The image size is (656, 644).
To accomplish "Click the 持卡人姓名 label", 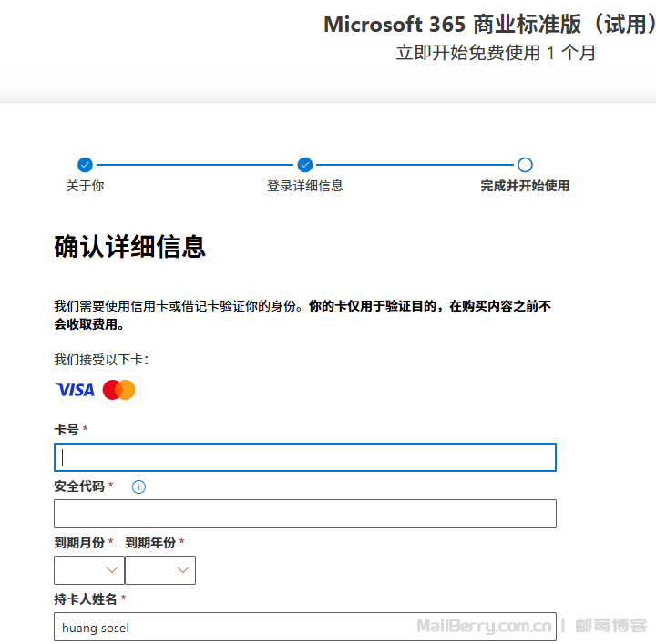I will point(86,599).
